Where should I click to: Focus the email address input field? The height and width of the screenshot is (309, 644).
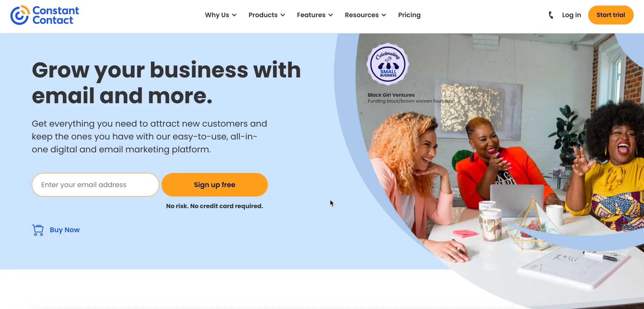[96, 185]
